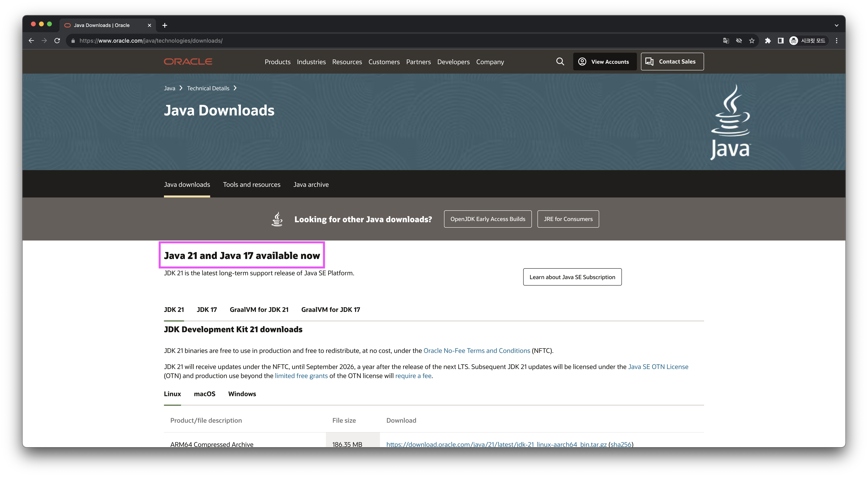
Task: Open the Oracle site search magnifier
Action: [x=560, y=61]
